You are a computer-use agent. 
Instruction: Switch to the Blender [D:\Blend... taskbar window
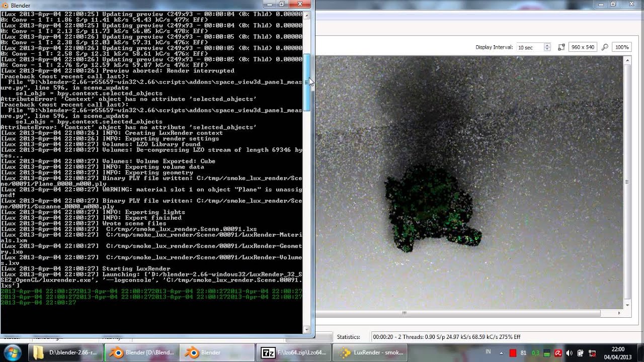[142, 352]
